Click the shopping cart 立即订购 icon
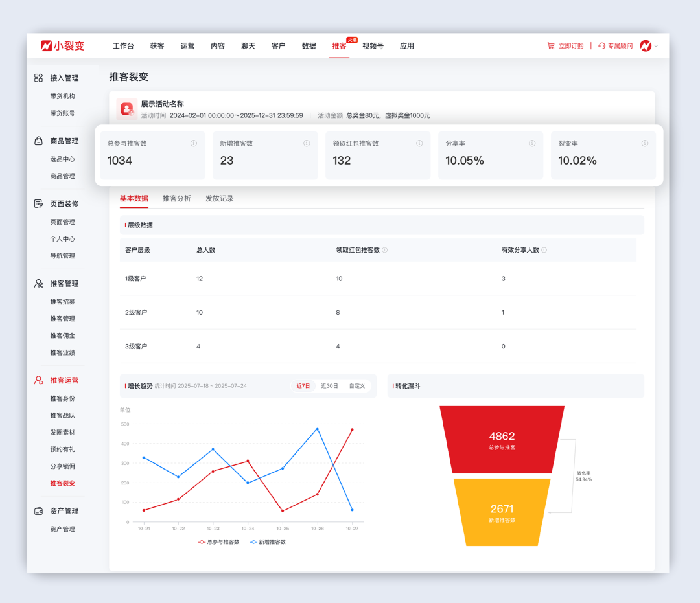Image resolution: width=700 pixels, height=603 pixels. coord(550,46)
